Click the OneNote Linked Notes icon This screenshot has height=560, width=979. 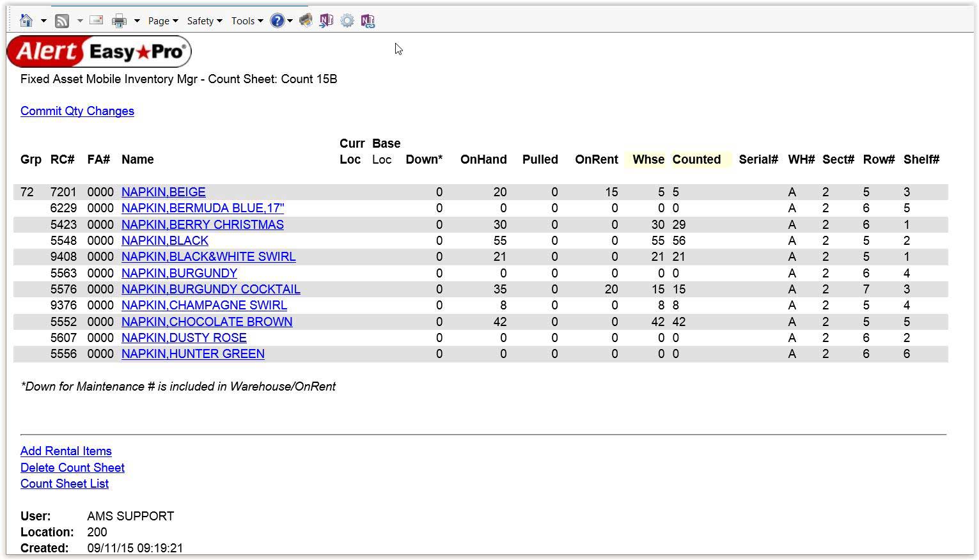point(368,21)
